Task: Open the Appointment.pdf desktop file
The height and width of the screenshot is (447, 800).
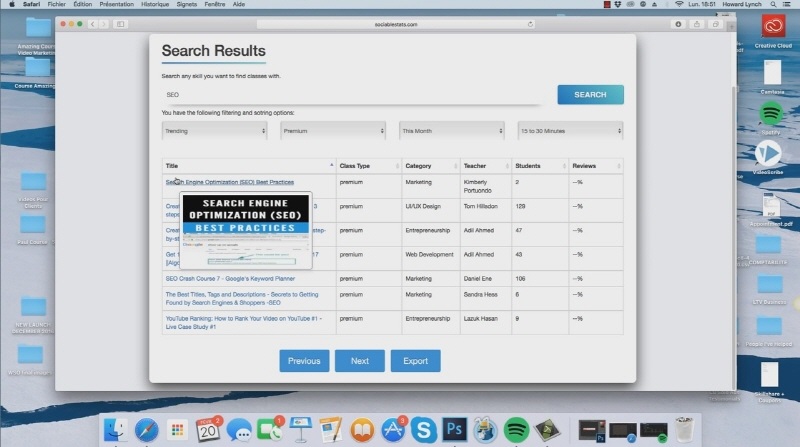Action: point(771,206)
